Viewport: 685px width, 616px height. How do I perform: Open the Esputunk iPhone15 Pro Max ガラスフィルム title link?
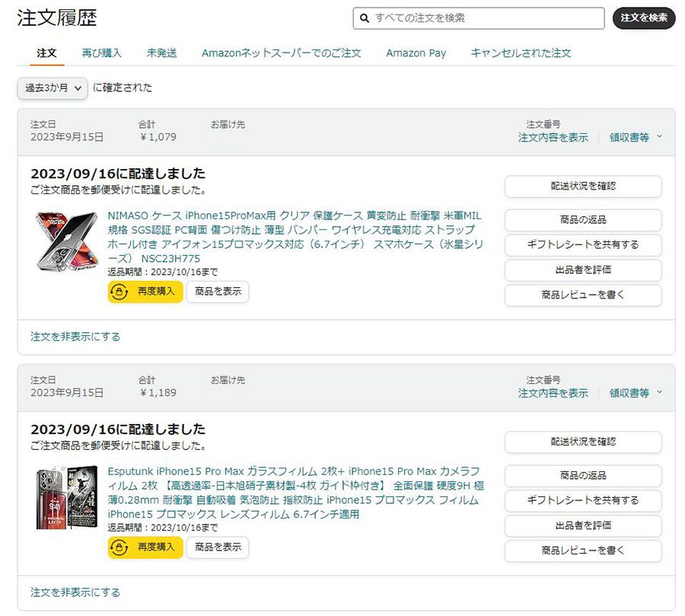[x=296, y=493]
